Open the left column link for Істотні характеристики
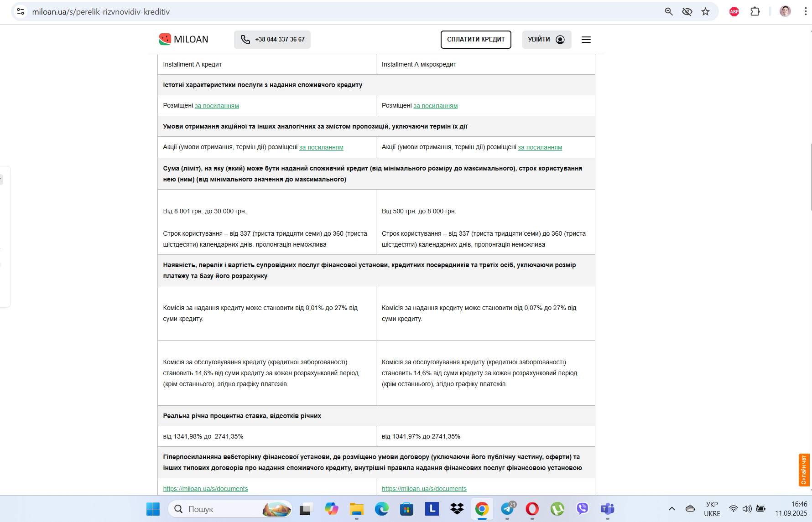Image resolution: width=812 pixels, height=522 pixels. point(217,106)
